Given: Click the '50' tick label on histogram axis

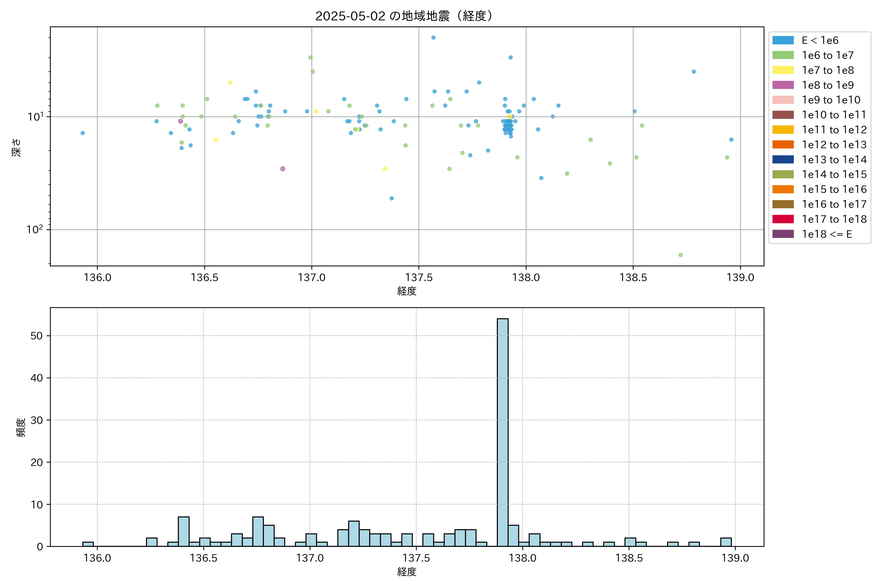Looking at the screenshot, I should pos(37,336).
